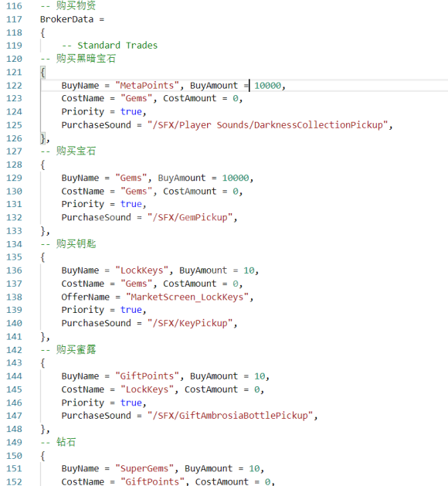
Task: Click the BuyAmount value 10 on line 136
Action: point(249,270)
